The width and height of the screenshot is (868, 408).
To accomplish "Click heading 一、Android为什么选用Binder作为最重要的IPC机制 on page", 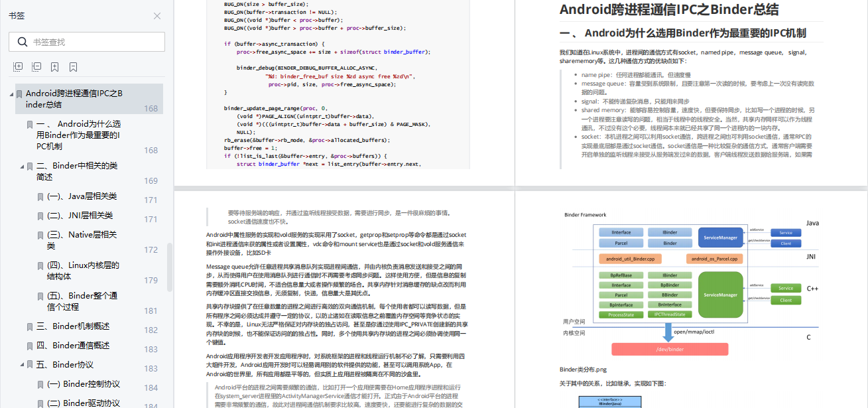I will pos(683,33).
